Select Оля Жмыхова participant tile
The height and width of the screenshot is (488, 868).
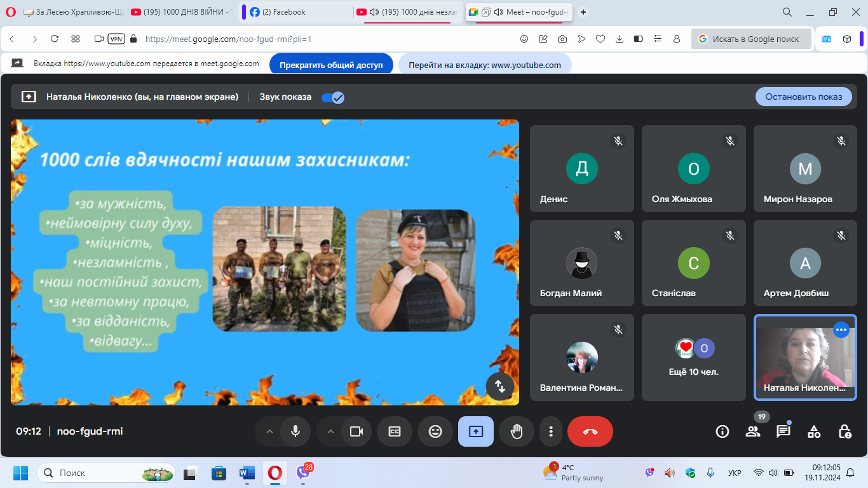pos(694,168)
